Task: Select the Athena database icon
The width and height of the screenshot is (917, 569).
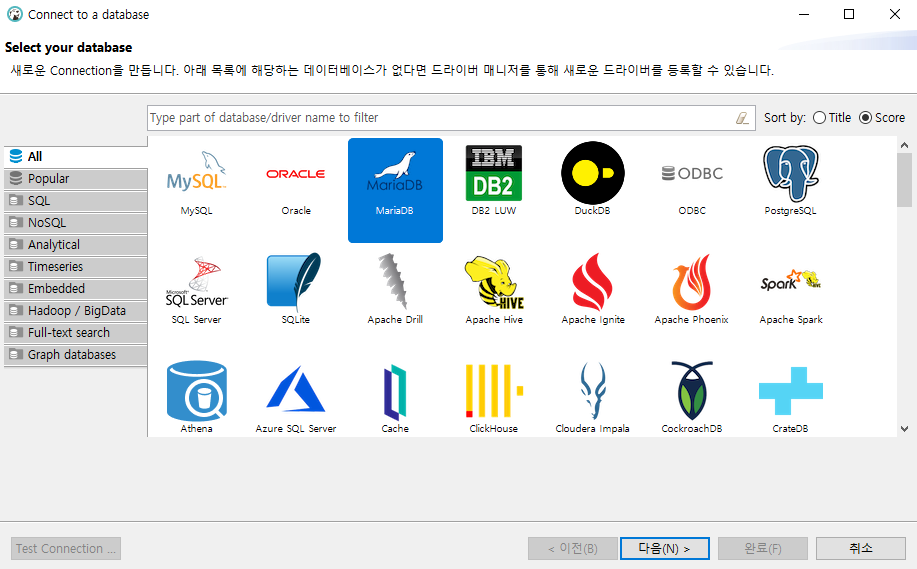Action: pyautogui.click(x=196, y=391)
